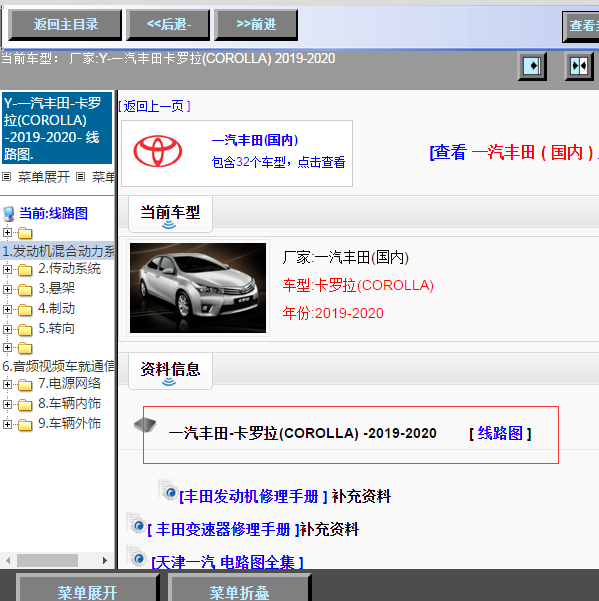
Task: Expand the 2.传动系统 tree node
Action: click(7, 269)
